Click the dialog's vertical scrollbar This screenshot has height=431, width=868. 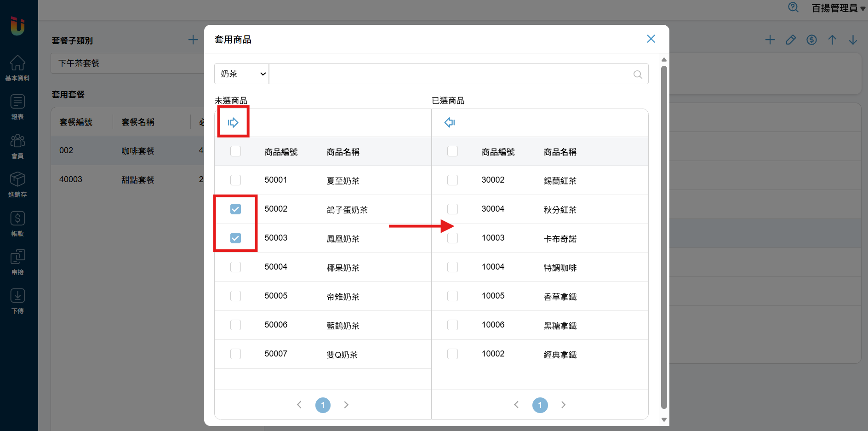(663, 230)
